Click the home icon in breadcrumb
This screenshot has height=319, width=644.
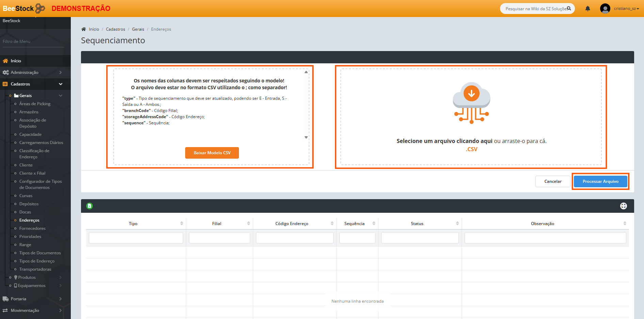[84, 29]
